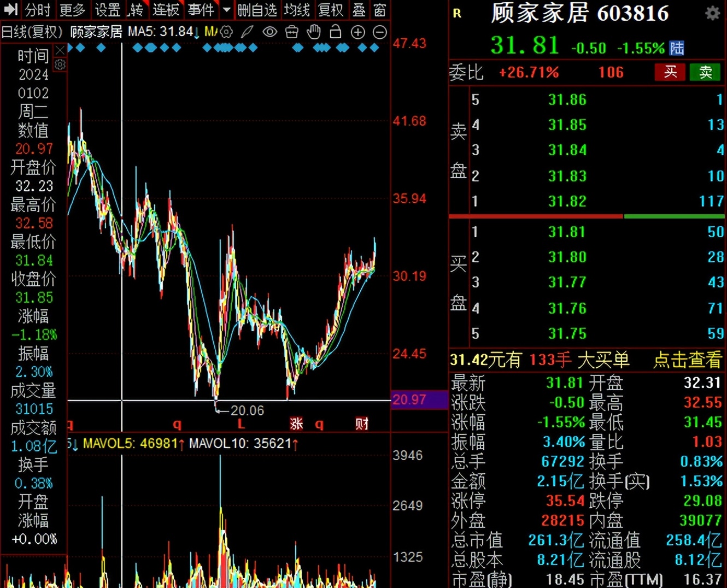This screenshot has height=588, width=727.
Task: Click the 金额 value 2.15亿
Action: click(561, 481)
